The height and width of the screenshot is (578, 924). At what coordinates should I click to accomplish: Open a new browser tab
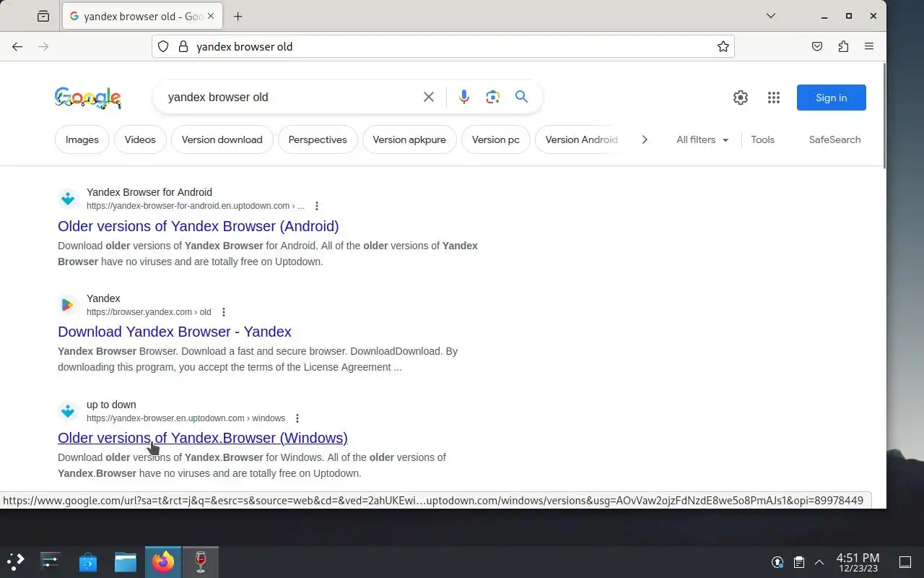click(237, 16)
